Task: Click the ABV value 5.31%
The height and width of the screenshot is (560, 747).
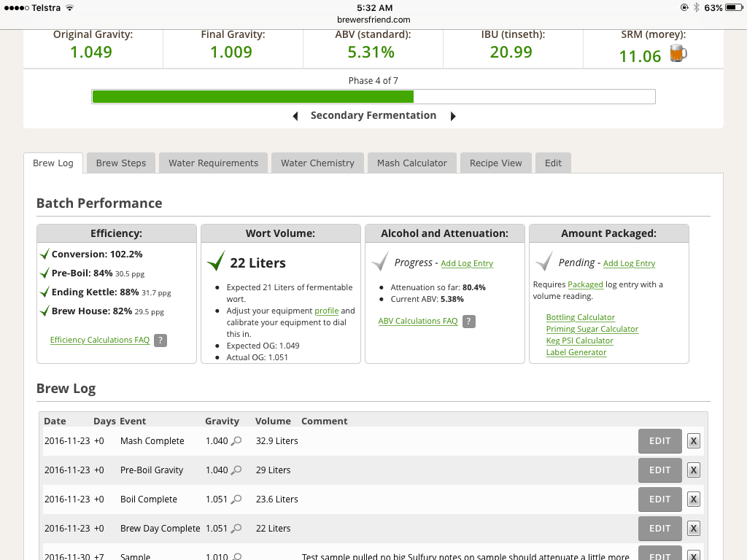Action: click(x=371, y=52)
